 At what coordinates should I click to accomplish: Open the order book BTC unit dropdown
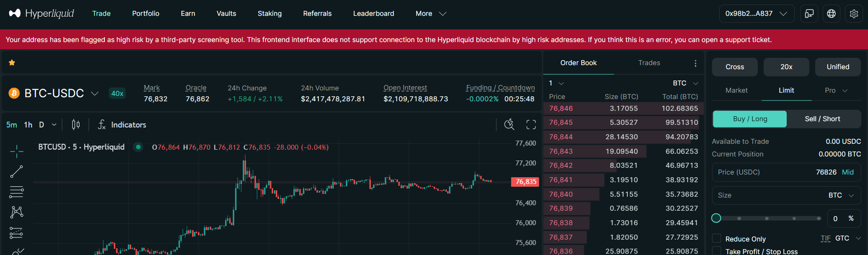click(686, 83)
